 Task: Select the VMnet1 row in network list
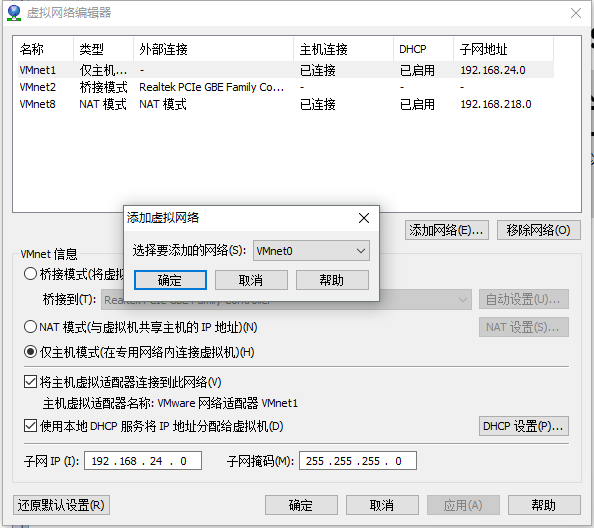click(286, 70)
